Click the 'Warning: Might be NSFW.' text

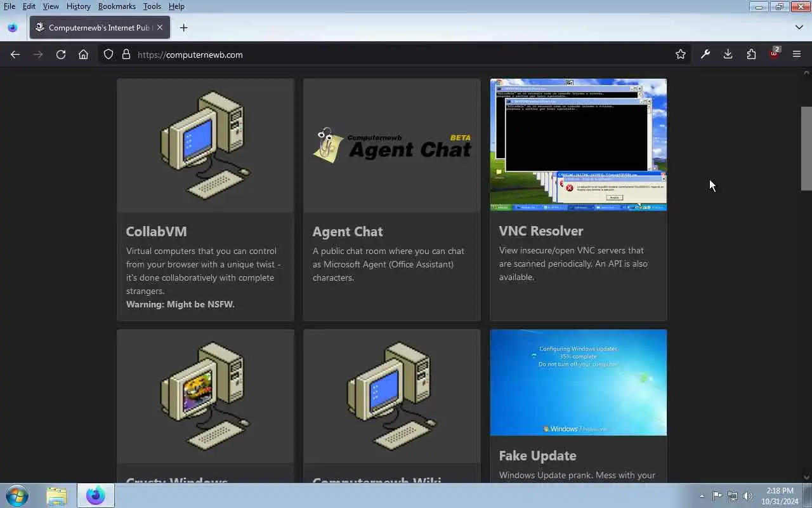click(x=180, y=304)
